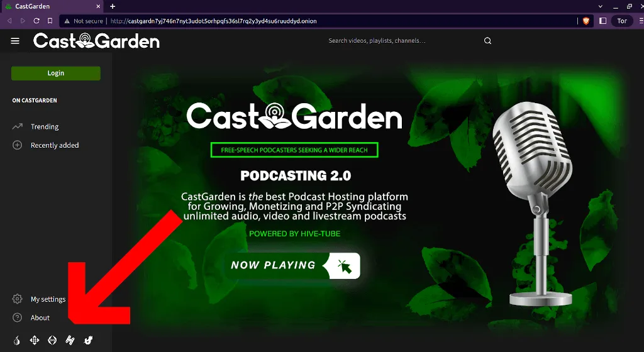The height and width of the screenshot is (352, 644).
Task: Open the About page
Action: pyautogui.click(x=40, y=317)
